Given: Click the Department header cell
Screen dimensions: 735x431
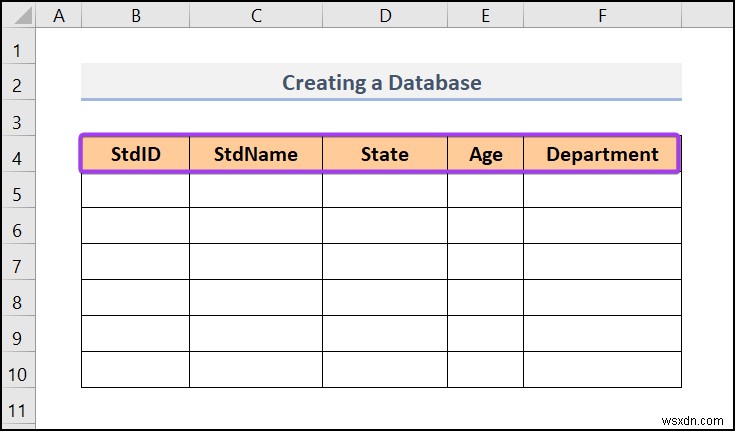Looking at the screenshot, I should [x=602, y=154].
